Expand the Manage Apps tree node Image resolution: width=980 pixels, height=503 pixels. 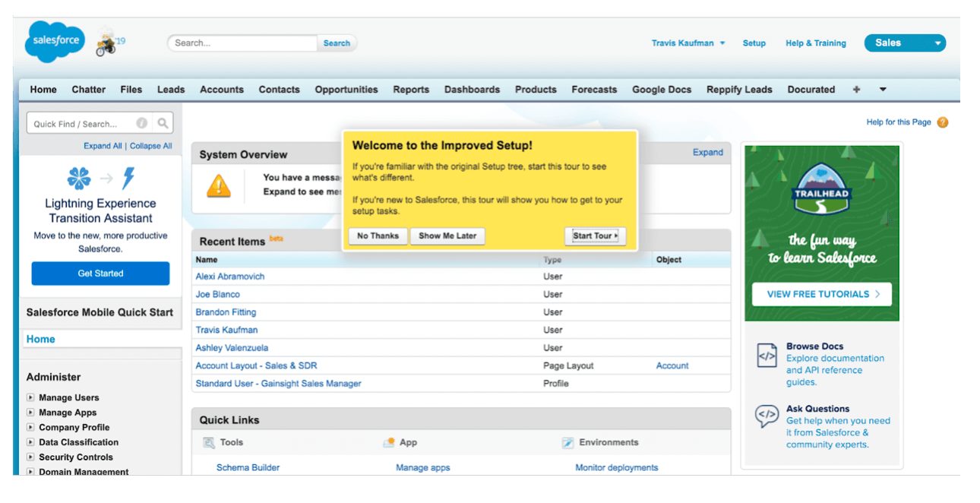tap(30, 413)
